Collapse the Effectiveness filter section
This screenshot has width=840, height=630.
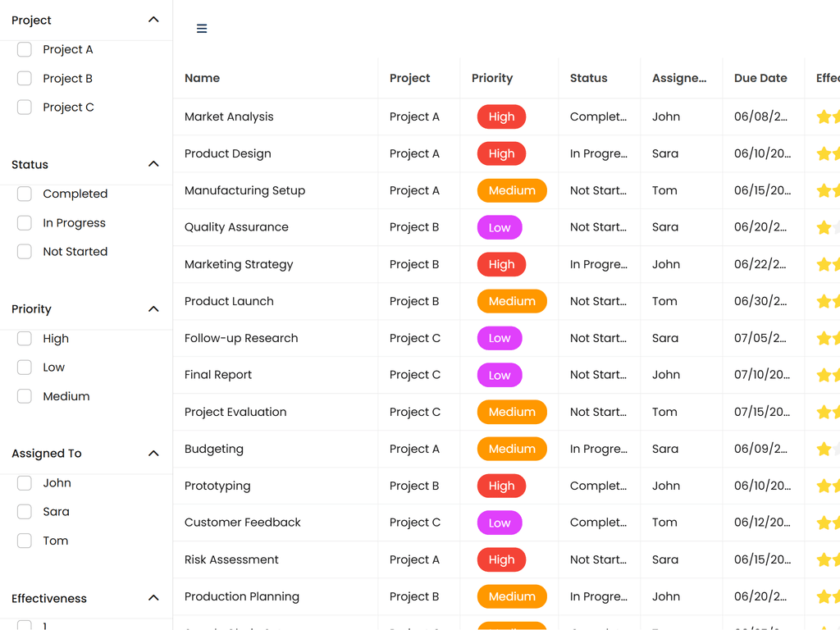(x=153, y=598)
